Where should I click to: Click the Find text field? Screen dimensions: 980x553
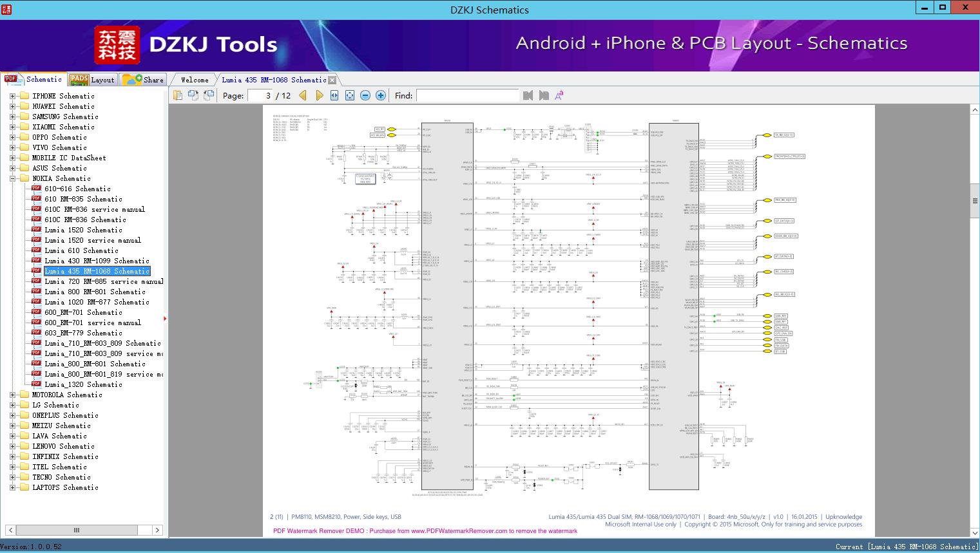[467, 95]
